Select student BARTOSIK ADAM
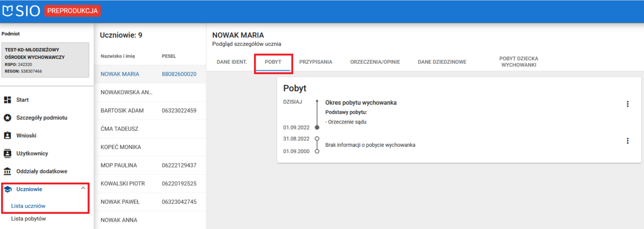The width and height of the screenshot is (644, 229). coord(123,111)
